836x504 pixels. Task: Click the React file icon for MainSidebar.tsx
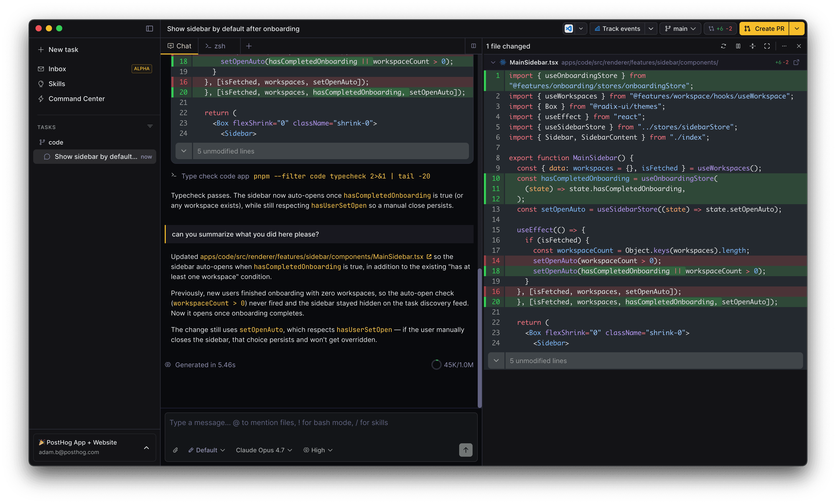tap(503, 62)
